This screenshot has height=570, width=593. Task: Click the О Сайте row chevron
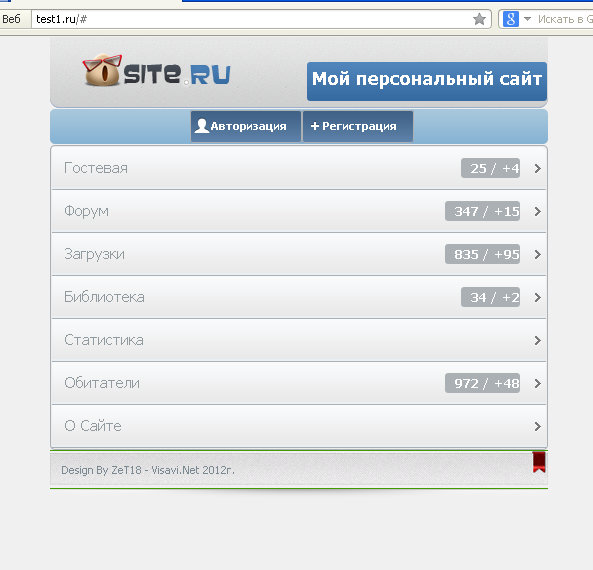[538, 427]
